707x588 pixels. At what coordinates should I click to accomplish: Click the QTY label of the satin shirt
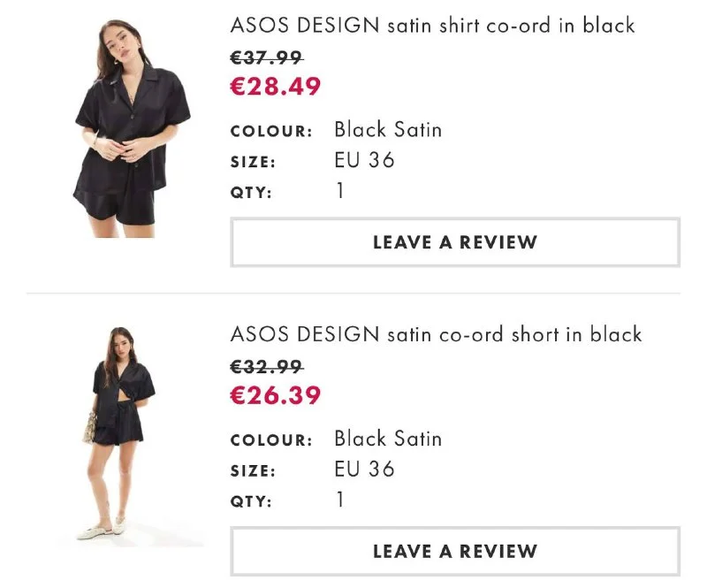coord(251,192)
